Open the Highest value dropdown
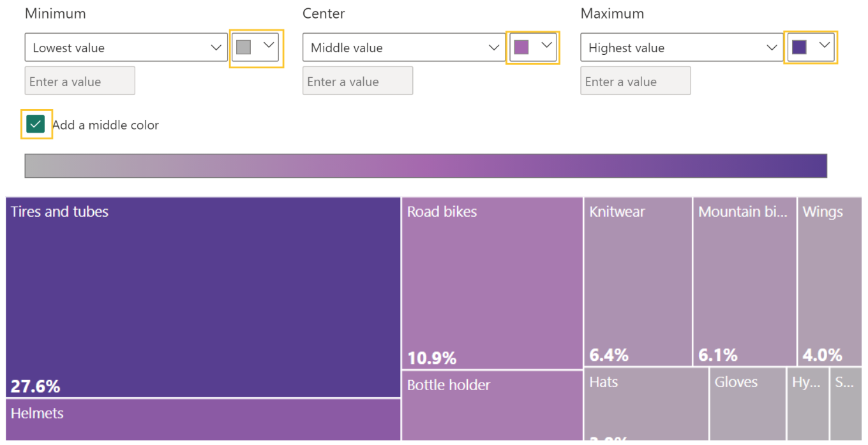This screenshot has height=445, width=868. tap(681, 48)
